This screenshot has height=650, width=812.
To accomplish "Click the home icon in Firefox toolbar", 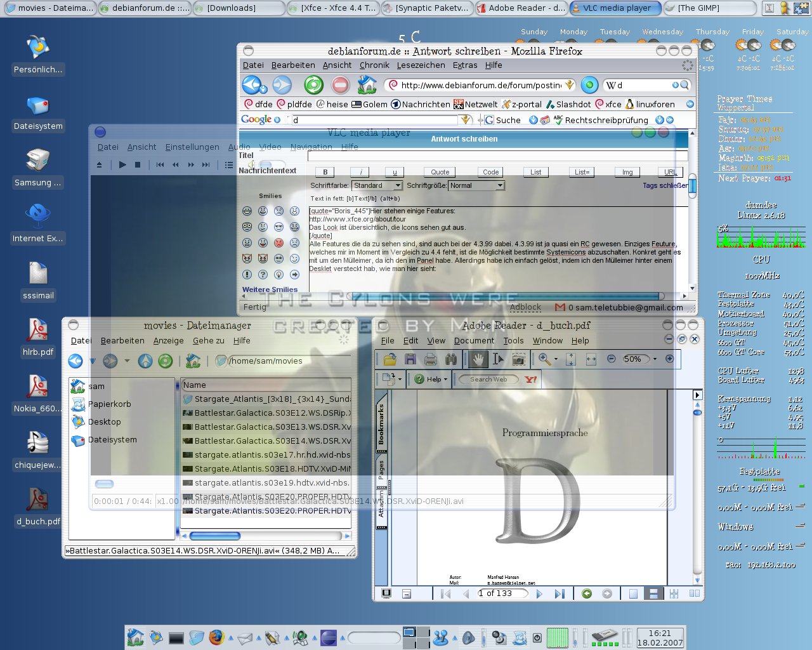I will coord(367,85).
